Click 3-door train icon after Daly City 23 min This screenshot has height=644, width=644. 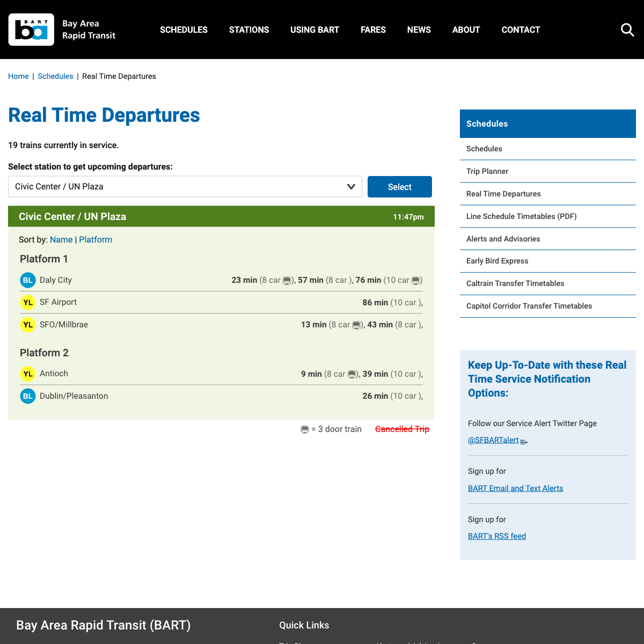pos(287,281)
